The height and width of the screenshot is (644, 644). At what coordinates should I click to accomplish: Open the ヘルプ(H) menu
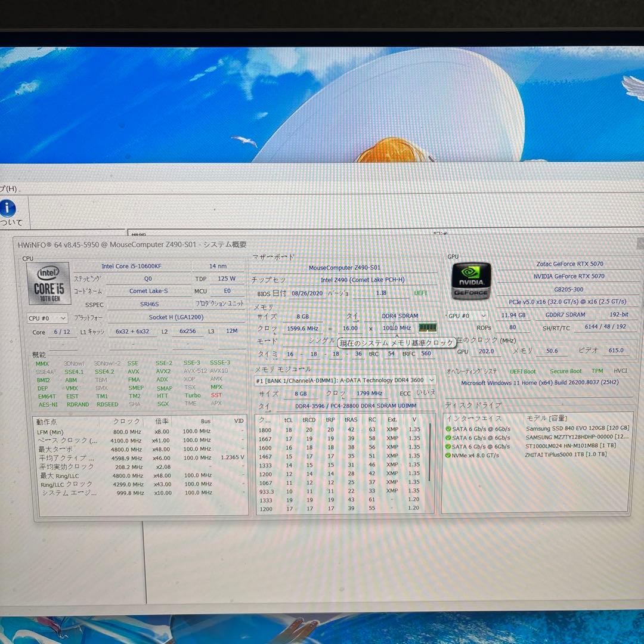pyautogui.click(x=8, y=188)
